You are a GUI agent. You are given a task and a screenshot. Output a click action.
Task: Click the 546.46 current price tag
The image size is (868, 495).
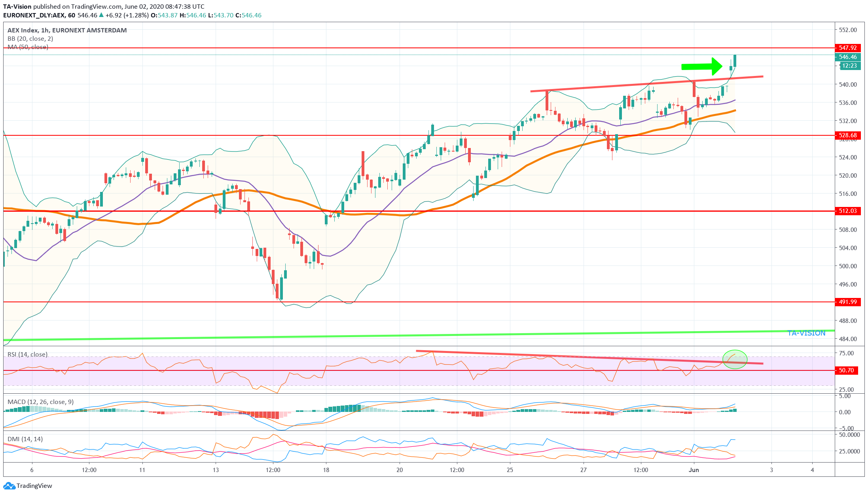pyautogui.click(x=848, y=57)
